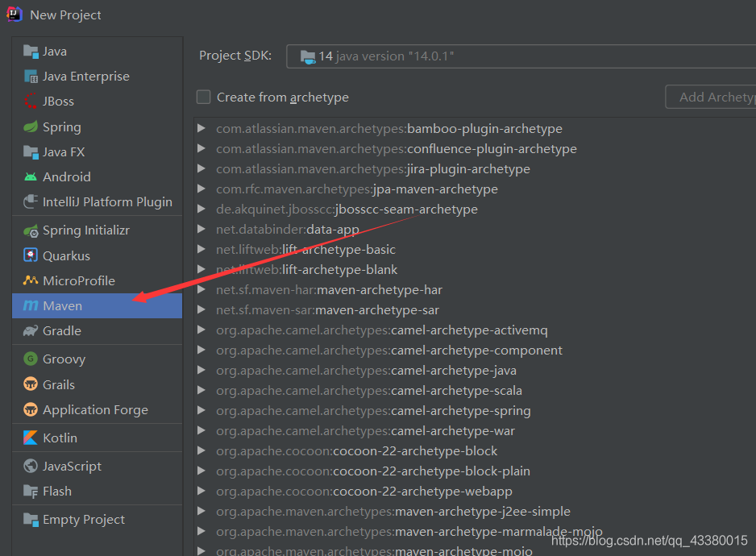Click the Java FX folder icon
This screenshot has width=756, height=556.
point(31,152)
